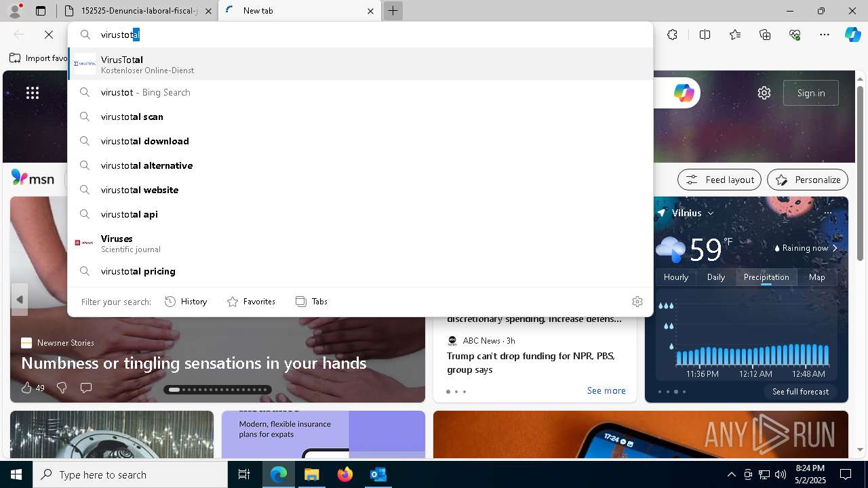This screenshot has width=868, height=488.
Task: Open the MSN apps grid launcher
Action: pyautogui.click(x=33, y=93)
